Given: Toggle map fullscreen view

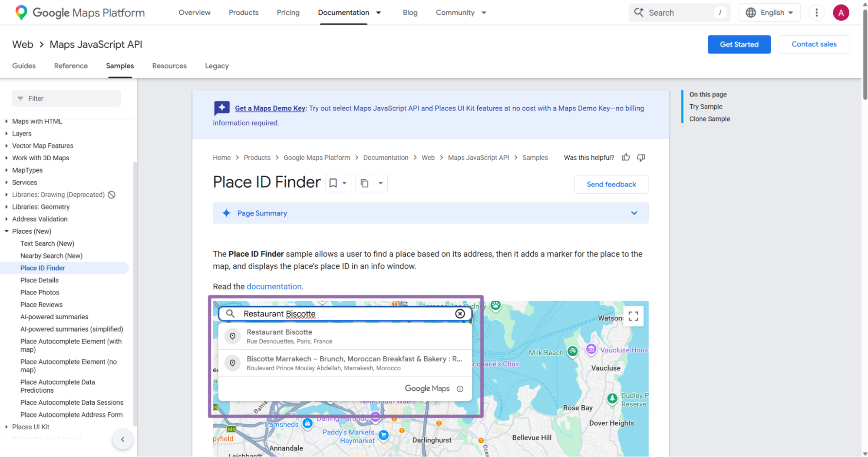Looking at the screenshot, I should pos(633,316).
